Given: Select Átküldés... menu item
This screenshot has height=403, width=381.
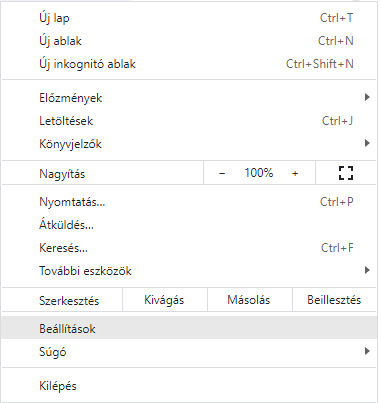Looking at the screenshot, I should 189,225.
